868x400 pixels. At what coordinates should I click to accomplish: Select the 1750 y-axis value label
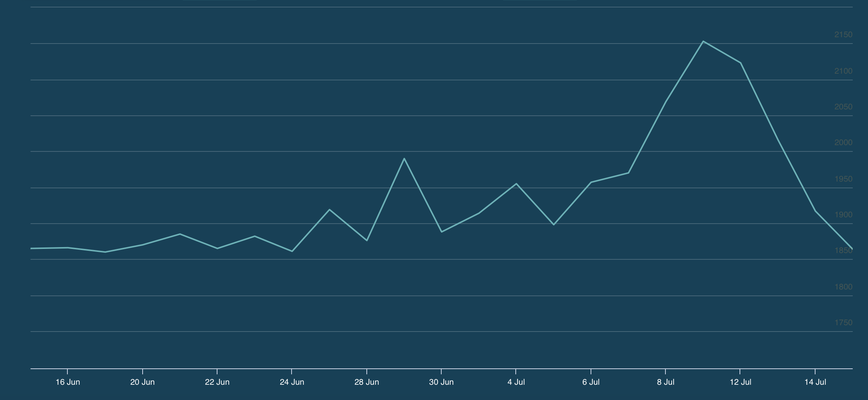click(843, 323)
